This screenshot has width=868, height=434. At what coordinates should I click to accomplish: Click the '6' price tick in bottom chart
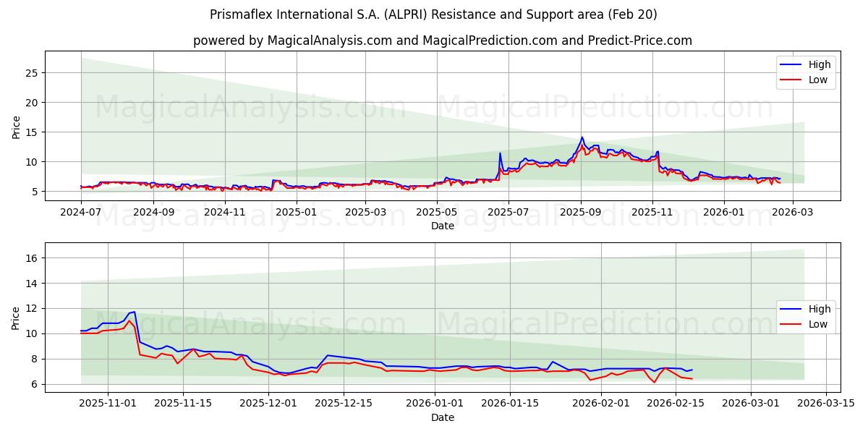35,385
